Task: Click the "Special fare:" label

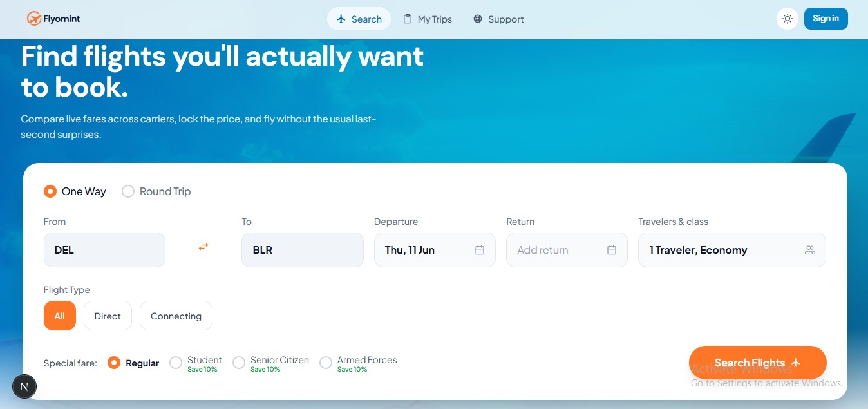Action: pyautogui.click(x=70, y=363)
